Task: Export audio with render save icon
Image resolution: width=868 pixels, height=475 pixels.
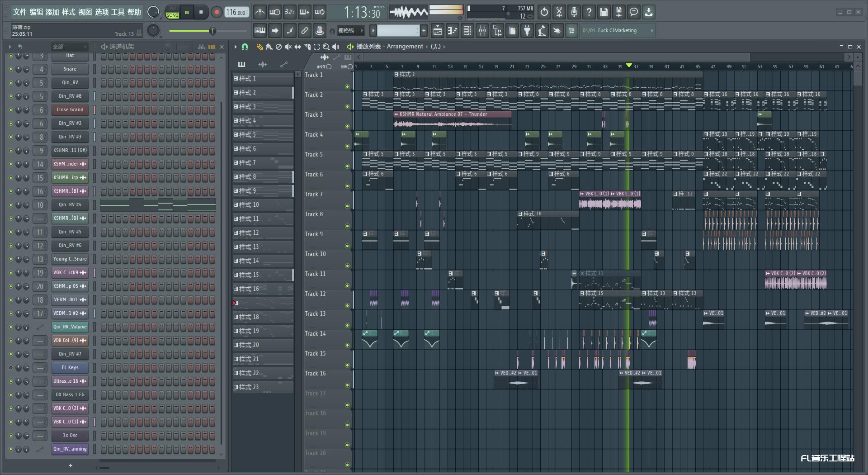Action: [x=619, y=12]
